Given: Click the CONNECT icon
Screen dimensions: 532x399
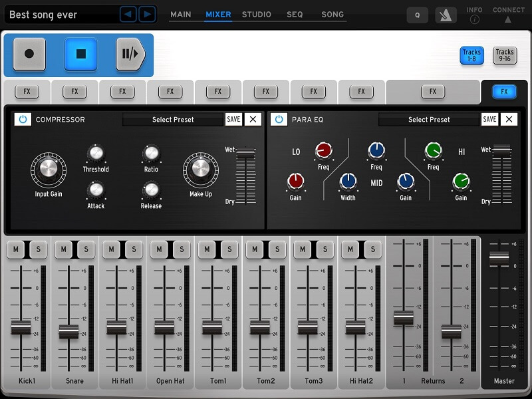Looking at the screenshot, I should tap(507, 16).
